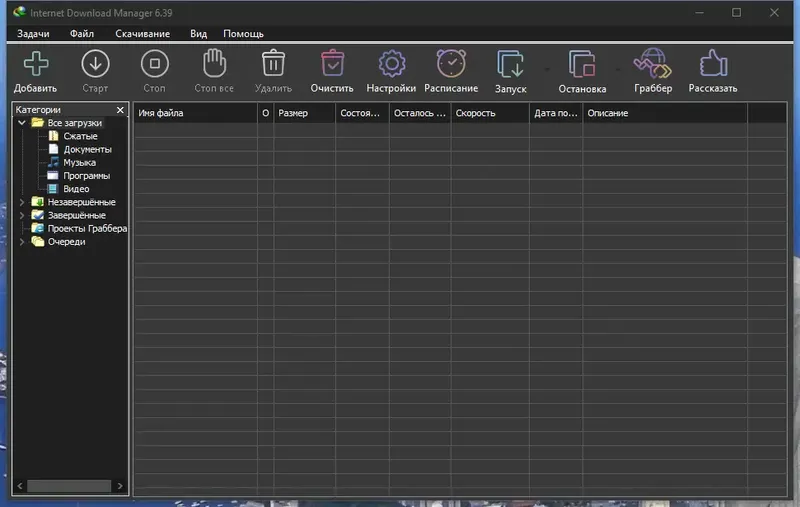Click the Стоп все hand icon
Image resolution: width=800 pixels, height=507 pixels.
pos(214,63)
